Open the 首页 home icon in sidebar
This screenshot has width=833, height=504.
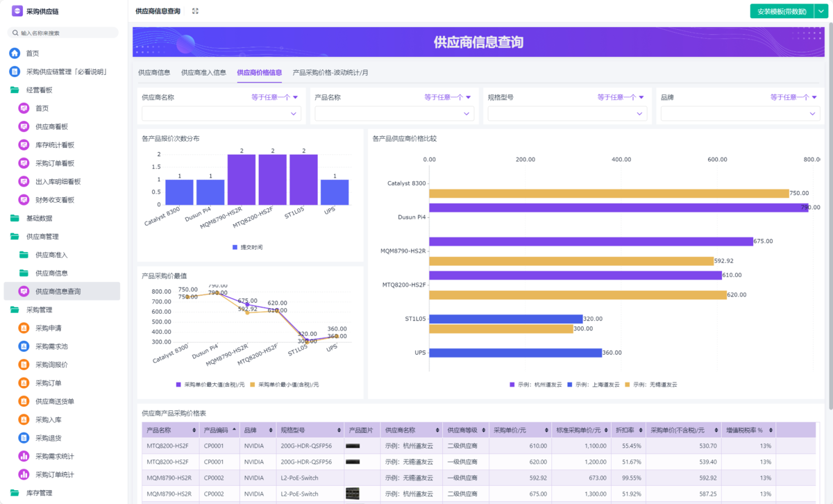point(15,53)
